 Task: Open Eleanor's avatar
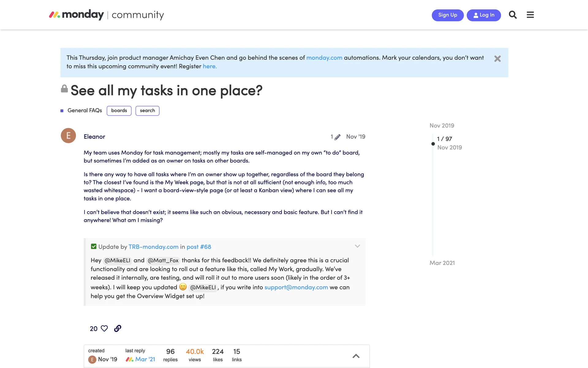click(68, 136)
